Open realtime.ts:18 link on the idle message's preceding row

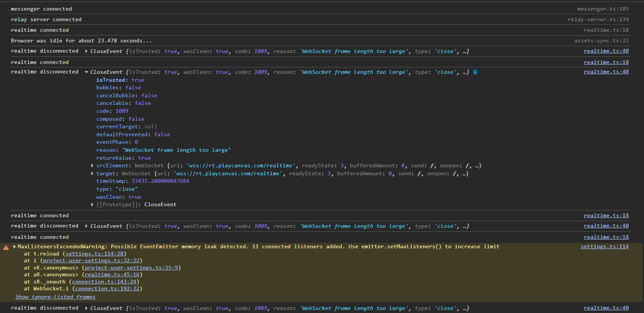[x=606, y=30]
